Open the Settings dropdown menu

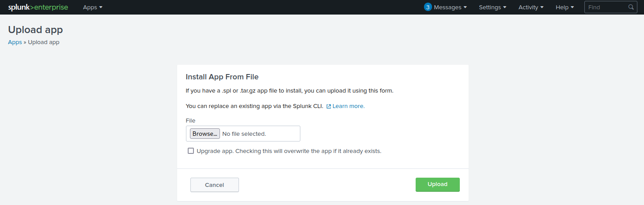[492, 7]
